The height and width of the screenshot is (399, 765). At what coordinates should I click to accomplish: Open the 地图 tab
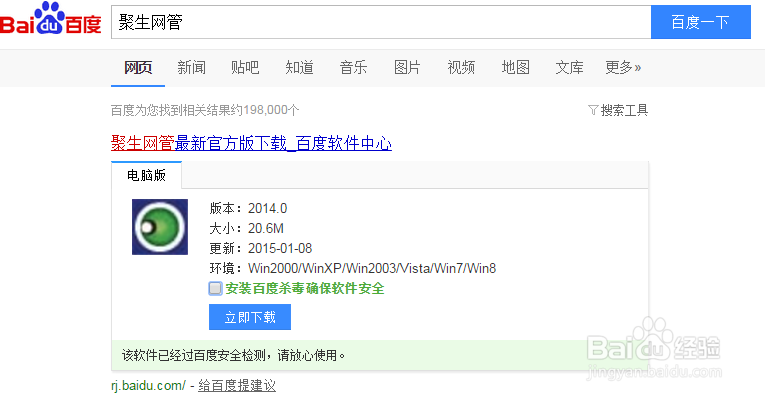(x=515, y=67)
